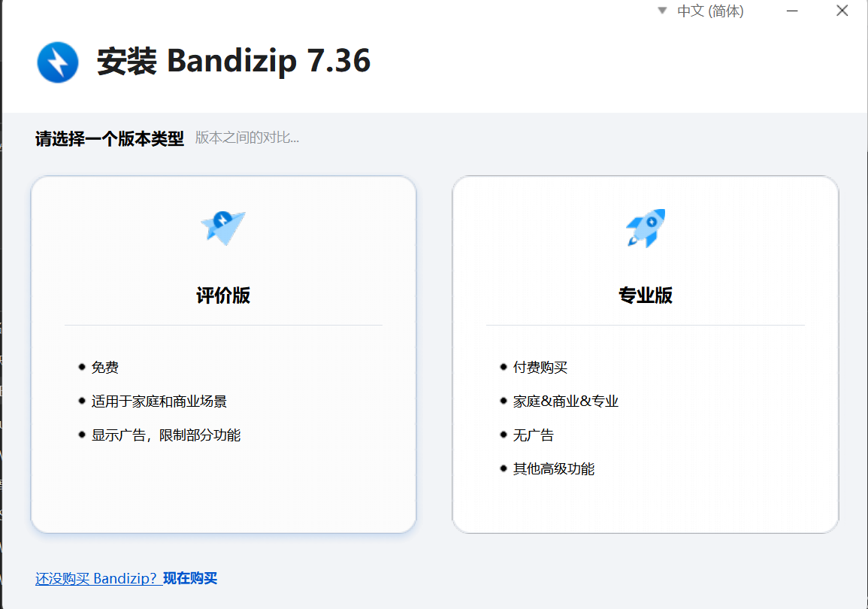The height and width of the screenshot is (609, 868).
Task: Click the 适用于家庭和商业场景 feature line
Action: pyautogui.click(x=159, y=401)
